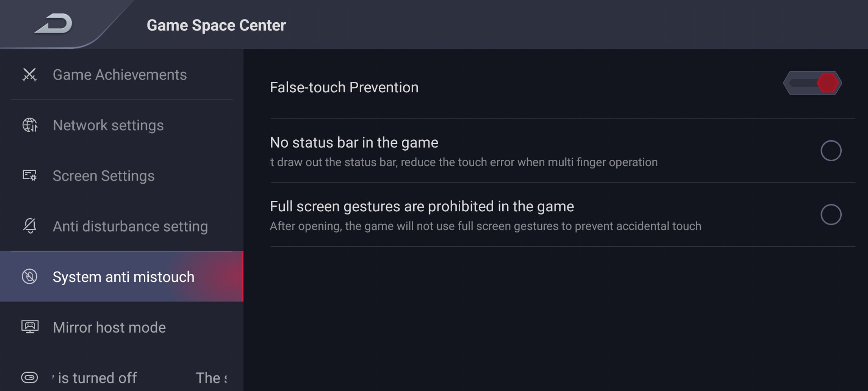The height and width of the screenshot is (391, 868).
Task: Click the pill-shaped icon beside 'is turned off'
Action: [30, 377]
